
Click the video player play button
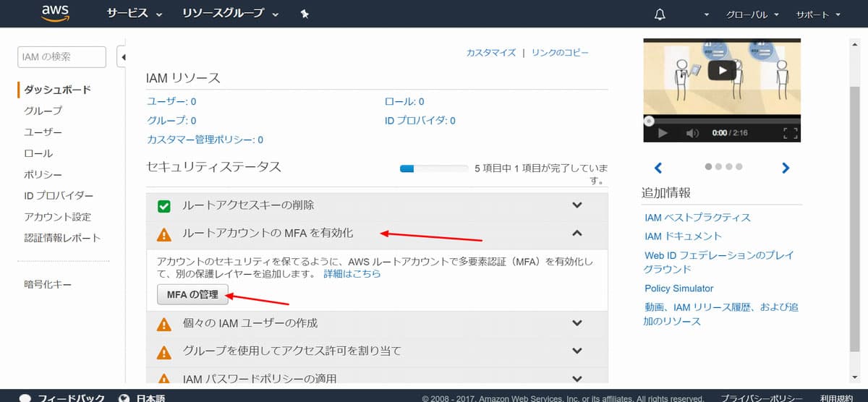point(663,133)
